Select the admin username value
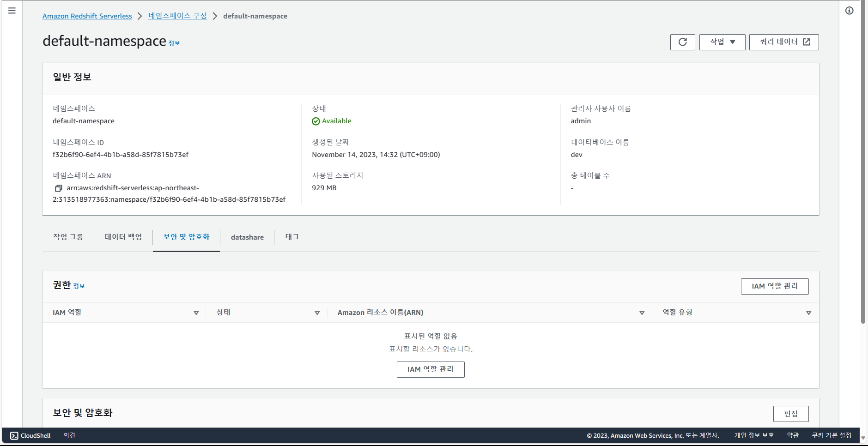Screen dimensions: 868x446 coord(581,121)
